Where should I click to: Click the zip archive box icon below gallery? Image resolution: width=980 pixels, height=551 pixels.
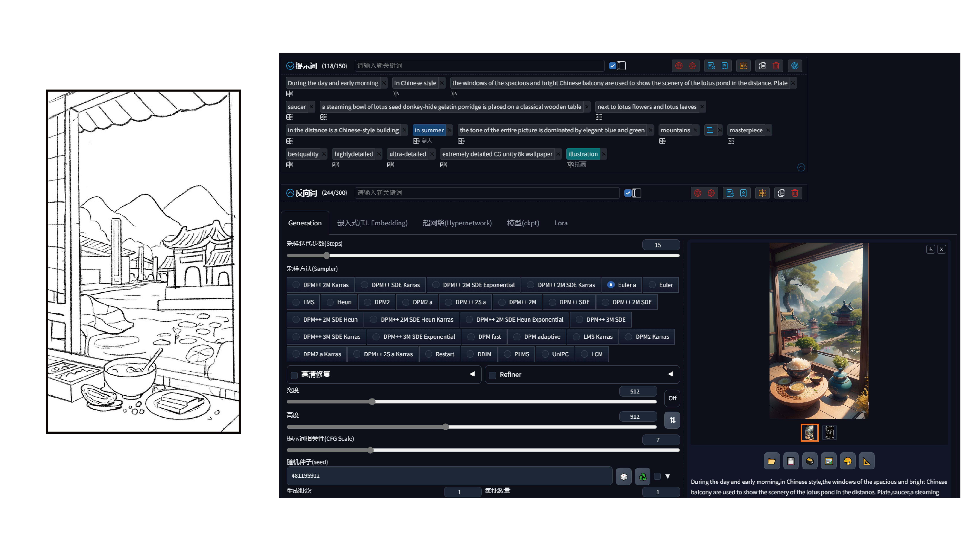click(x=810, y=461)
